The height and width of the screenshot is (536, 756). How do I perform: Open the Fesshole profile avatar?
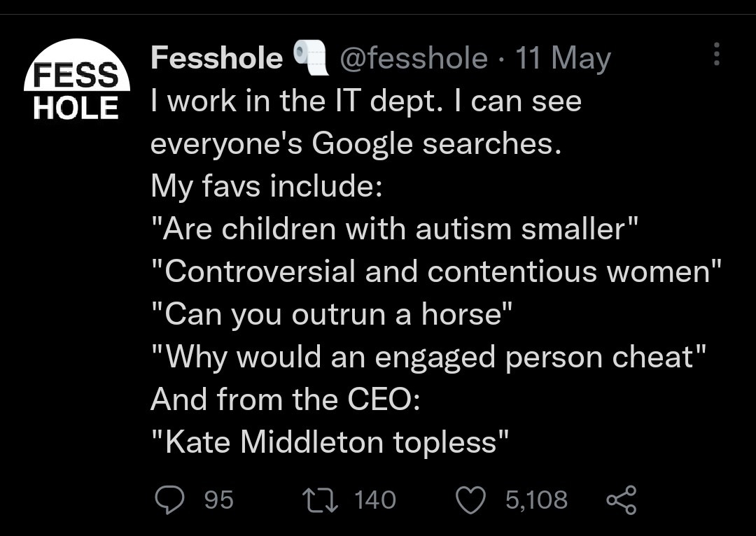77,79
